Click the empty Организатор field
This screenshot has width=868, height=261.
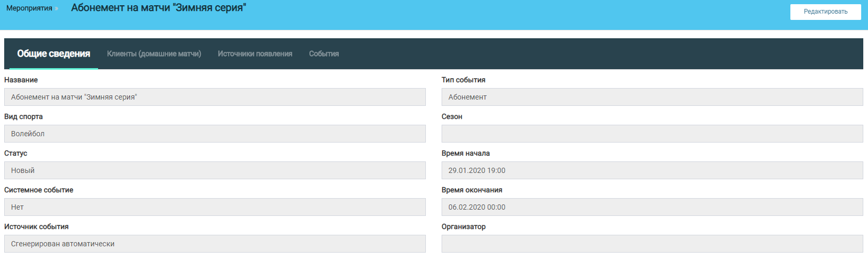click(652, 244)
